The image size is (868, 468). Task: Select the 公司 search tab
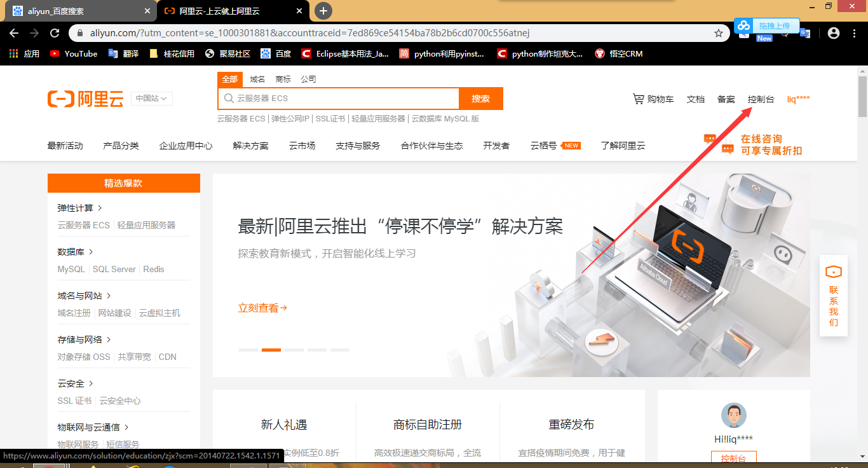[308, 79]
